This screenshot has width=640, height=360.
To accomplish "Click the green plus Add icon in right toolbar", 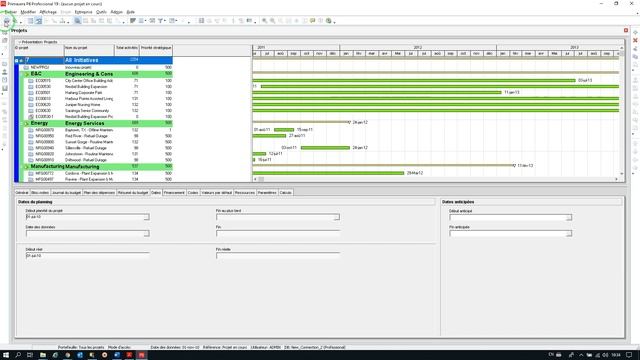I will 635,33.
